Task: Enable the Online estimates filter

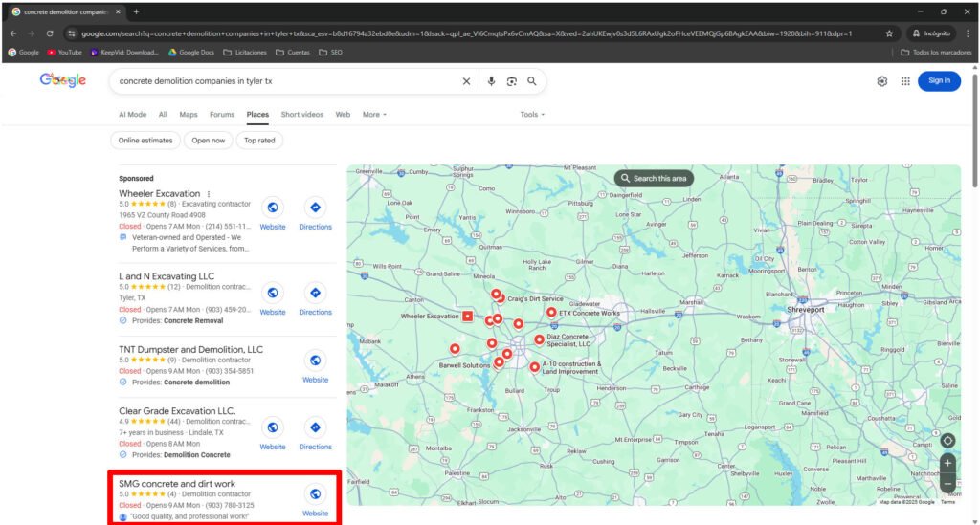Action: point(145,141)
